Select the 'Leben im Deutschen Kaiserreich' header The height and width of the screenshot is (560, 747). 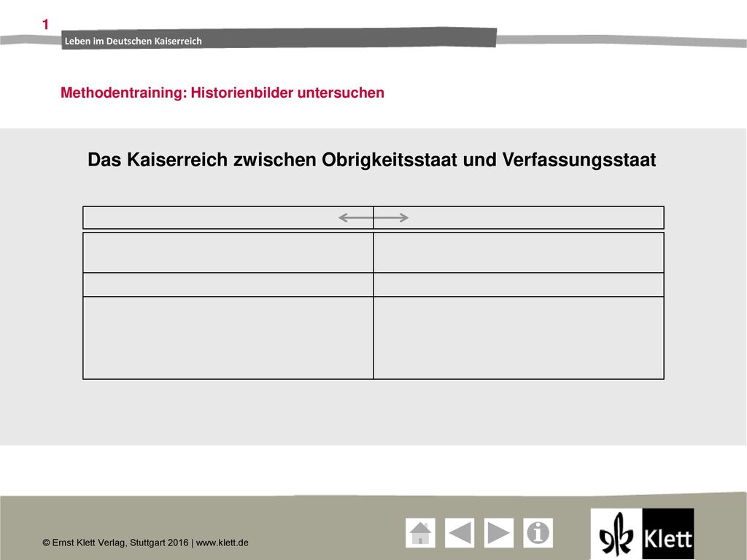click(x=133, y=41)
